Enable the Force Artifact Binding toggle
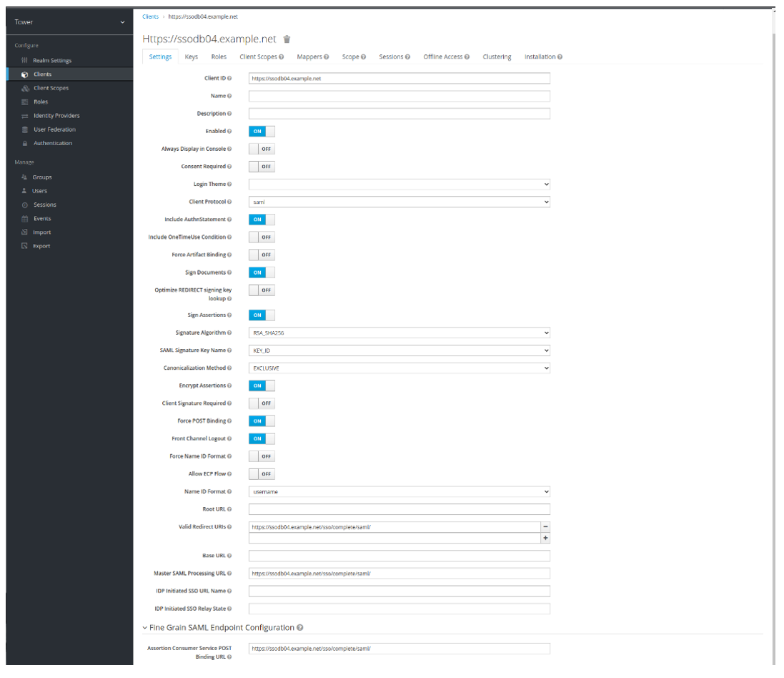Image resolution: width=784 pixels, height=678 pixels. (x=262, y=255)
